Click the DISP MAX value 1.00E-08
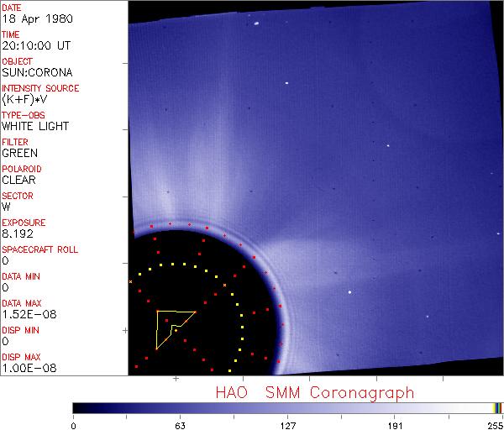The image size is (504, 430). tap(25, 368)
